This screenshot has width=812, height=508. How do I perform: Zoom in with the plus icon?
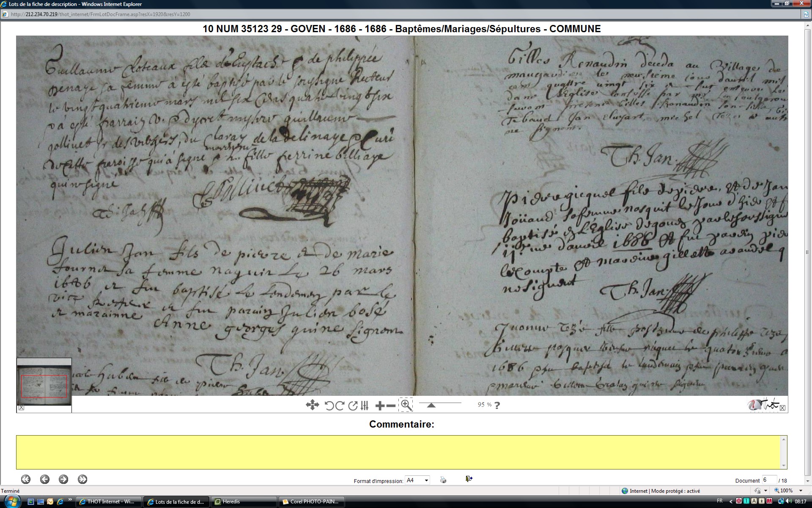pos(380,406)
